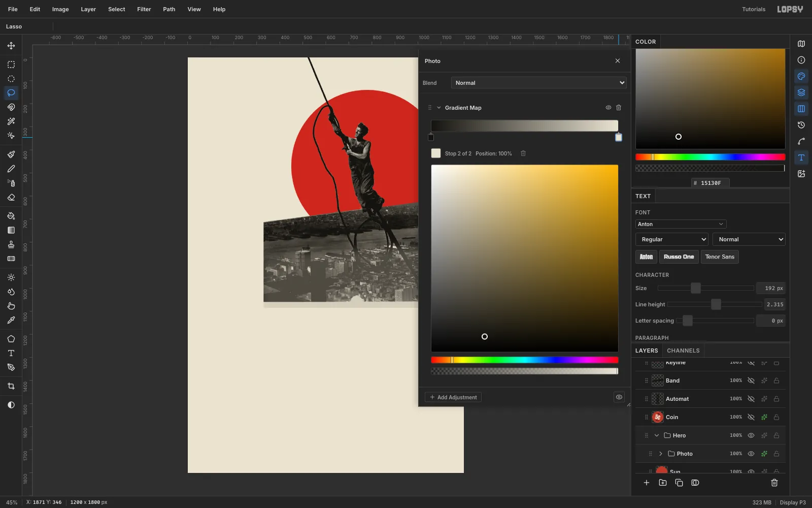This screenshot has height=508, width=812.
Task: Show the hidden Automat layer
Action: click(751, 399)
